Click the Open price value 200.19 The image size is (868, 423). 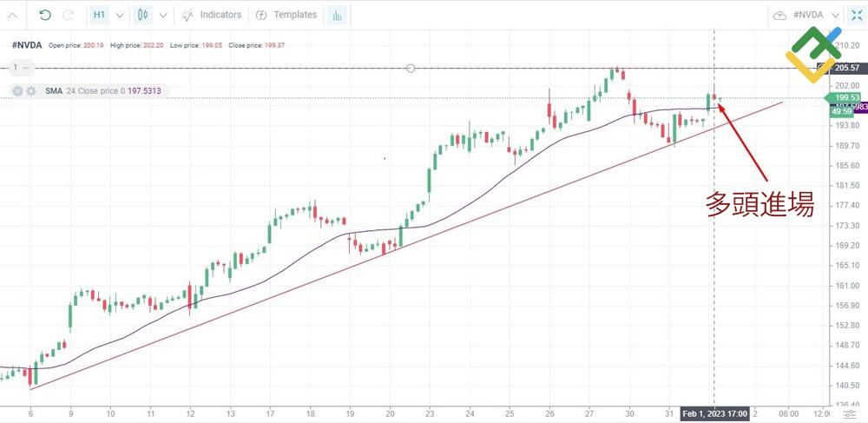[93, 45]
